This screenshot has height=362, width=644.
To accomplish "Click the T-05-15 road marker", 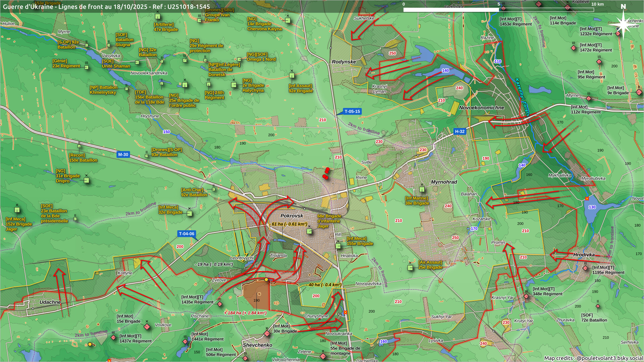I will [352, 112].
